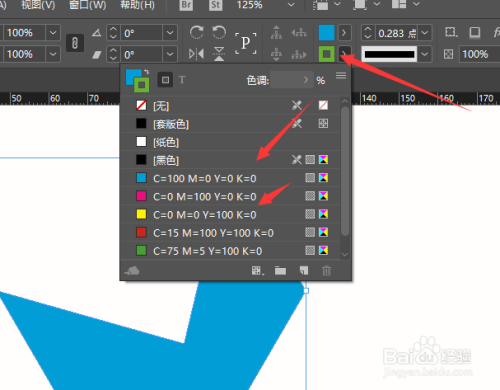Select the [套版色] Registration swatch

click(230, 124)
